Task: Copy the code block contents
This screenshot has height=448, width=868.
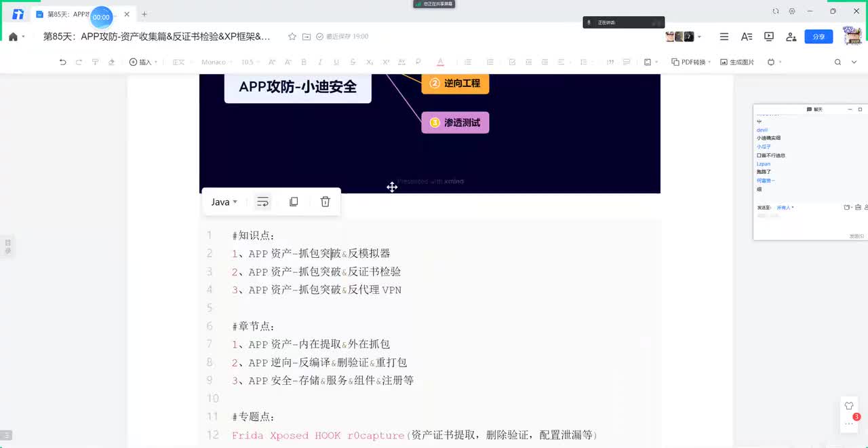Action: [x=294, y=202]
